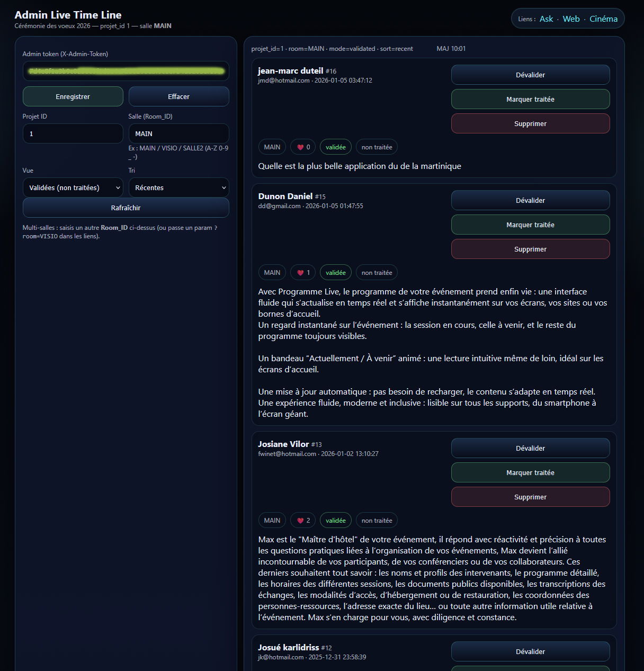
Task: Focus the Admin token input field
Action: pyautogui.click(x=126, y=71)
